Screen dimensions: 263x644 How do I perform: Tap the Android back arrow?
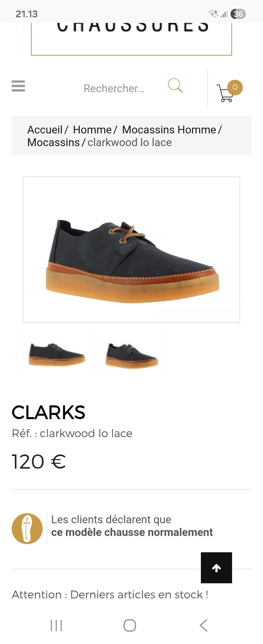[204, 626]
